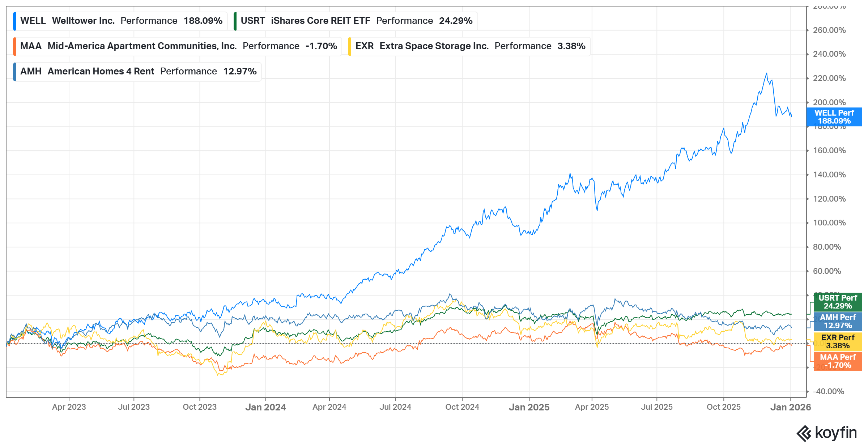Select the Jan 2024 axis label
The height and width of the screenshot is (448, 868).
click(266, 407)
